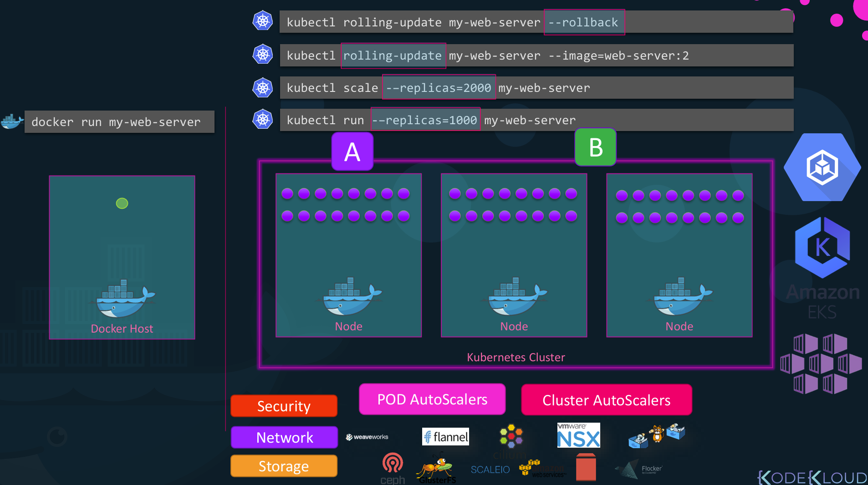Click the flannel logo
Screen dimensions: 868x485
click(445, 437)
